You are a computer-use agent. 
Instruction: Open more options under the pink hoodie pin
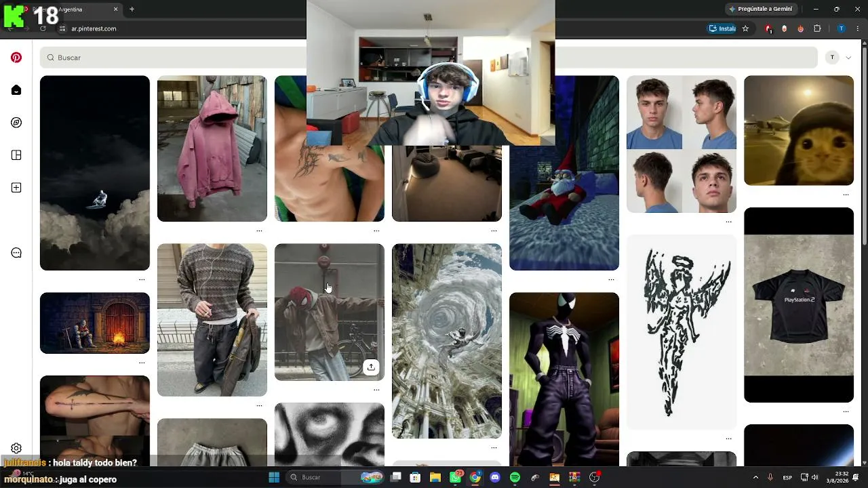pos(259,230)
